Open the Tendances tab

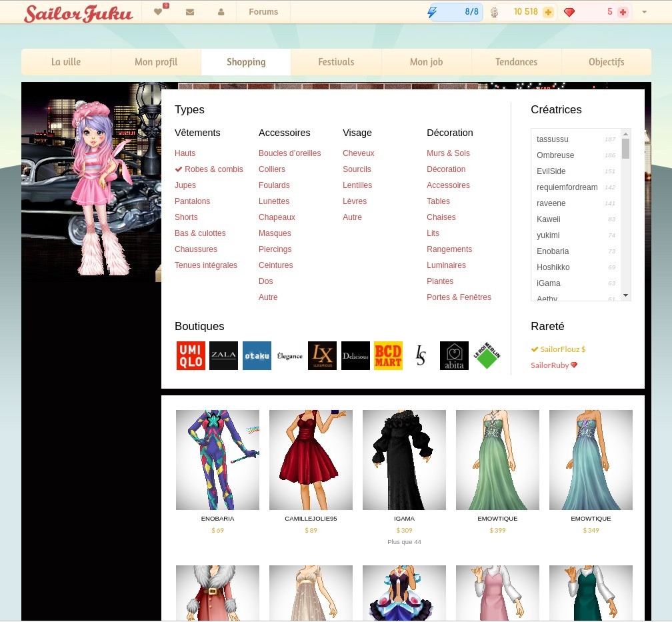pos(516,62)
